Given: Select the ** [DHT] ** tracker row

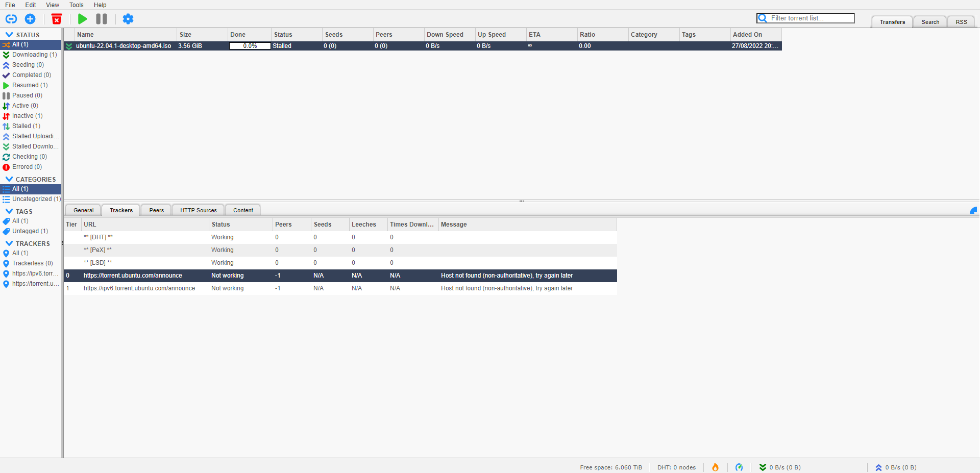Looking at the screenshot, I should (x=340, y=237).
